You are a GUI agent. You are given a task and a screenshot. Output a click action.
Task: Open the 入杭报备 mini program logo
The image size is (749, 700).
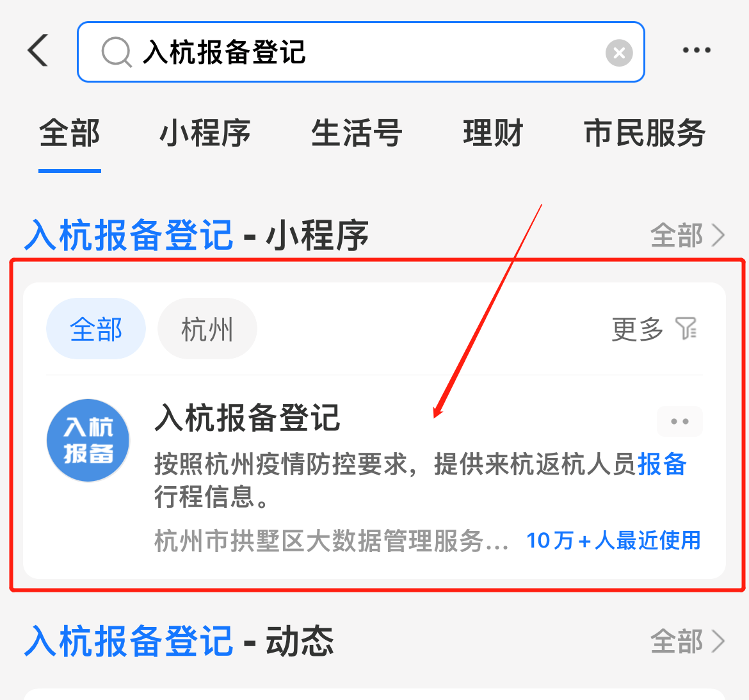(x=88, y=440)
